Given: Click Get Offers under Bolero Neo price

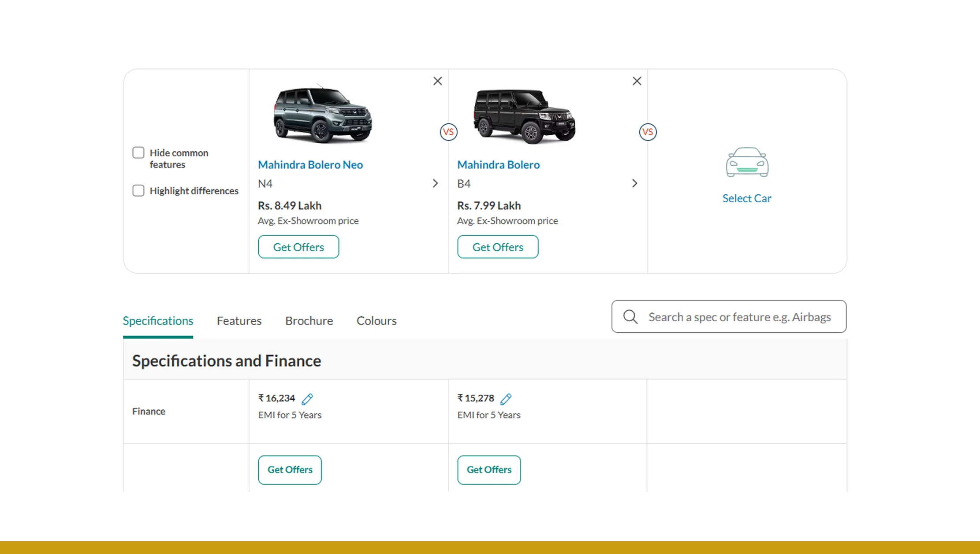Looking at the screenshot, I should 298,247.
